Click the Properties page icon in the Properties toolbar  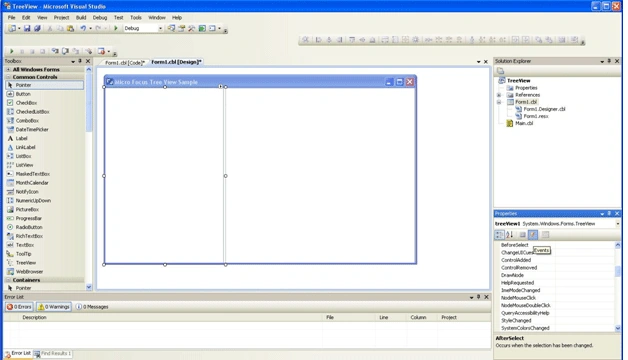coord(545,235)
